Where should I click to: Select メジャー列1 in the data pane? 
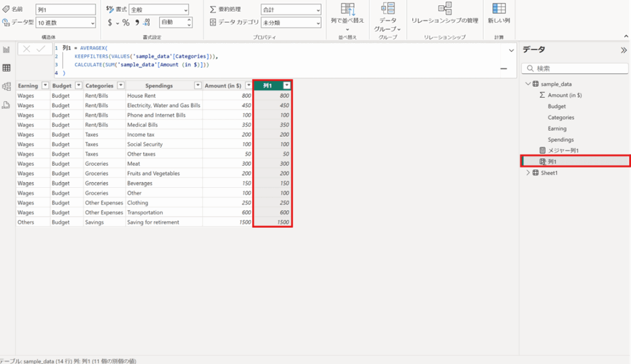point(563,150)
